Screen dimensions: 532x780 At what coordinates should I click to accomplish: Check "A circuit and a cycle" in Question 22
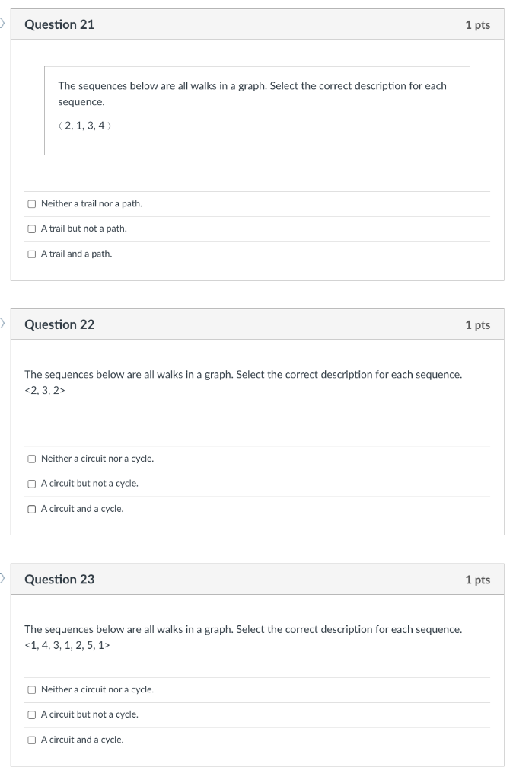30,508
